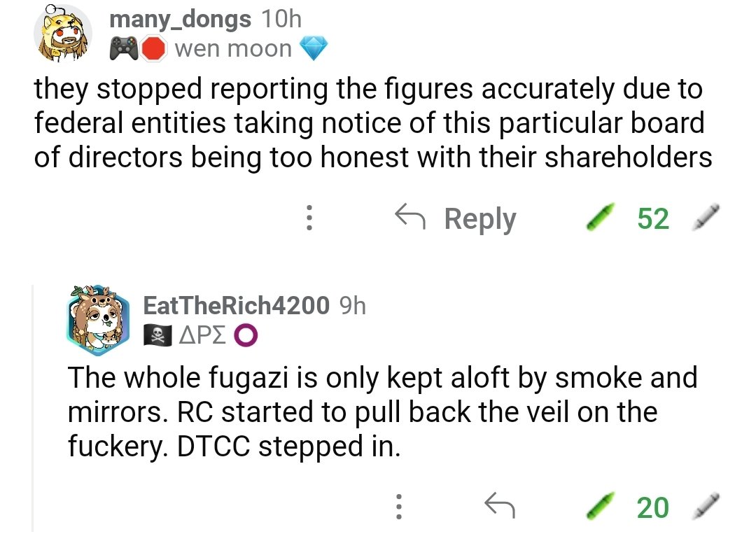Click the reply arrow on EatTheRich4200's comment
756x541 pixels.
coord(499,505)
